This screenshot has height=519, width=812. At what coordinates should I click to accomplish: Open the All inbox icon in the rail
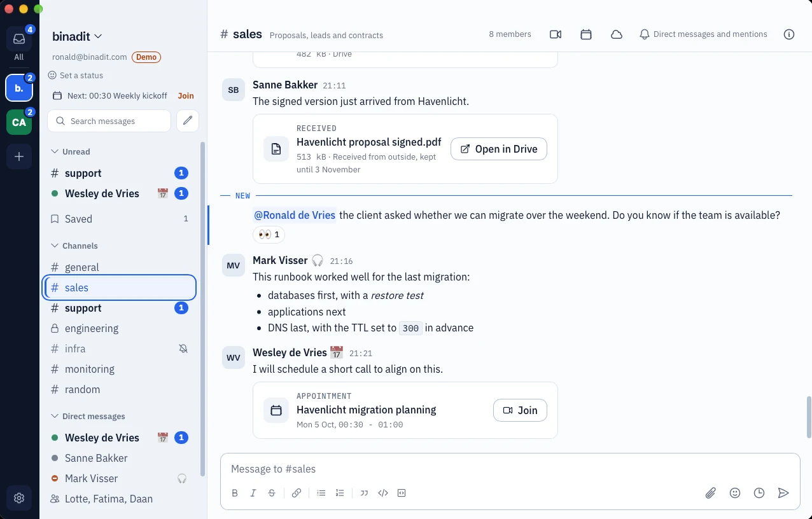19,39
